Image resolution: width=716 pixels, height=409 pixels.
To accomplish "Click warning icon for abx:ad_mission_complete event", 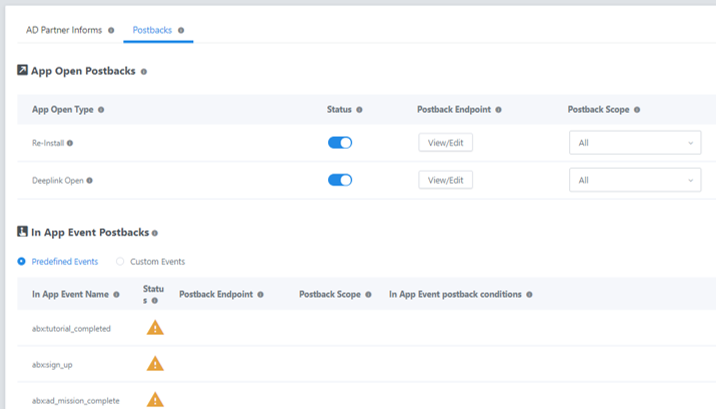I will 155,400.
